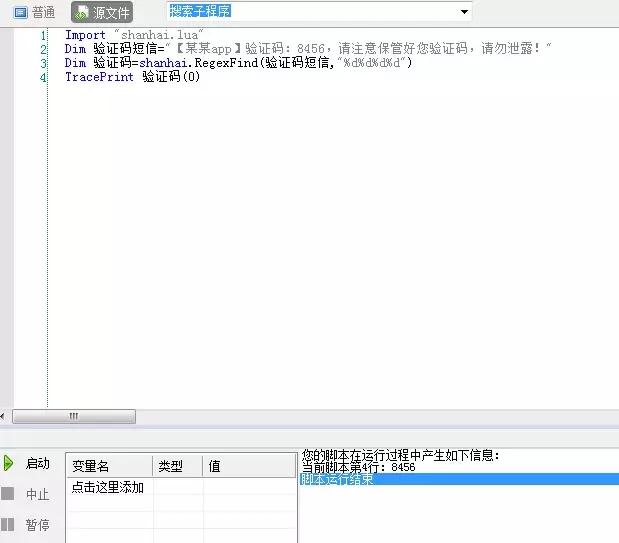619x543 pixels.
Task: Click the 您的脚本在运行过程中产生如下信息 line
Action: tap(400, 455)
